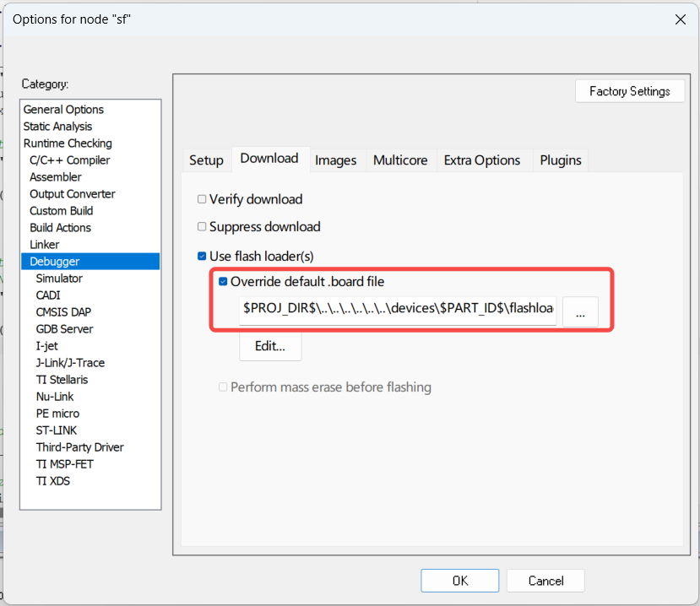Click the .board file path field
700x606 pixels.
398,309
